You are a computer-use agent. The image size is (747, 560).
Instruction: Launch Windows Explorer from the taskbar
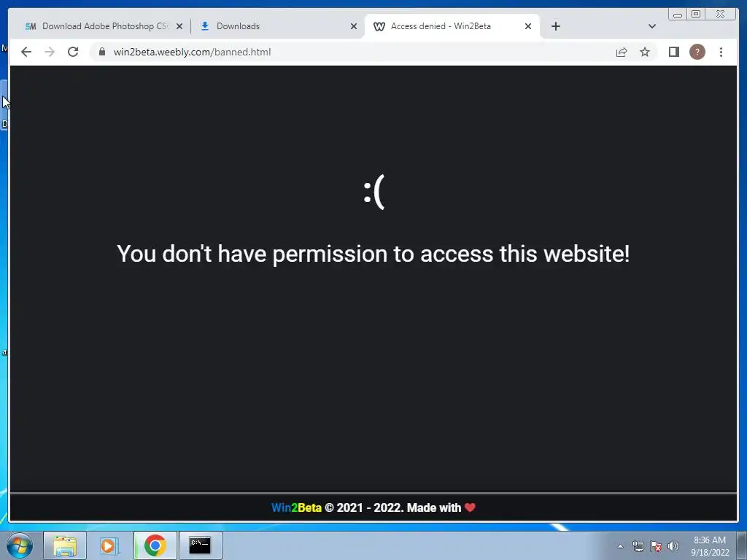click(x=65, y=545)
